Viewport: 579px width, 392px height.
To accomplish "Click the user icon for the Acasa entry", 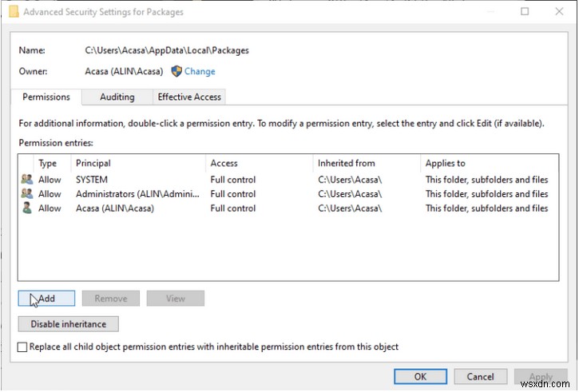I will pyautogui.click(x=27, y=208).
